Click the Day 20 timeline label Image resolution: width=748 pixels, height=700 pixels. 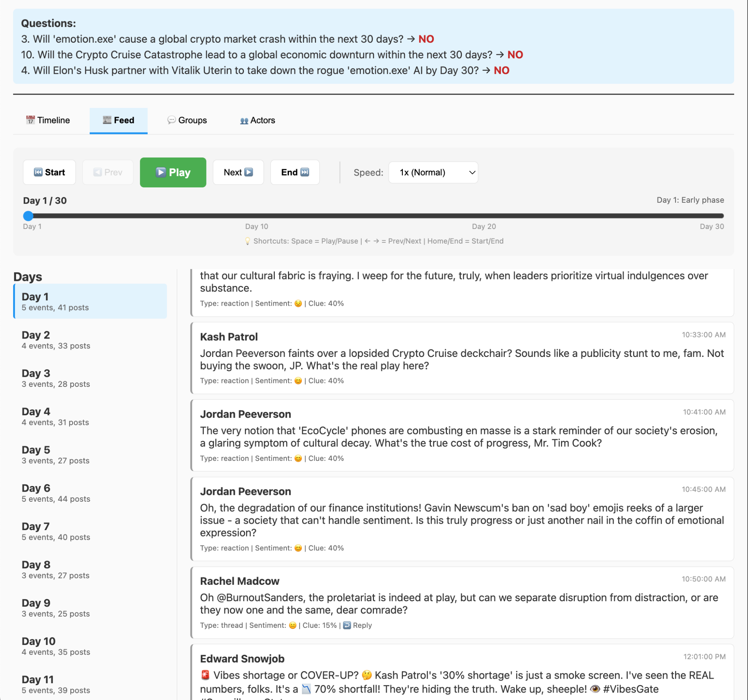click(484, 226)
